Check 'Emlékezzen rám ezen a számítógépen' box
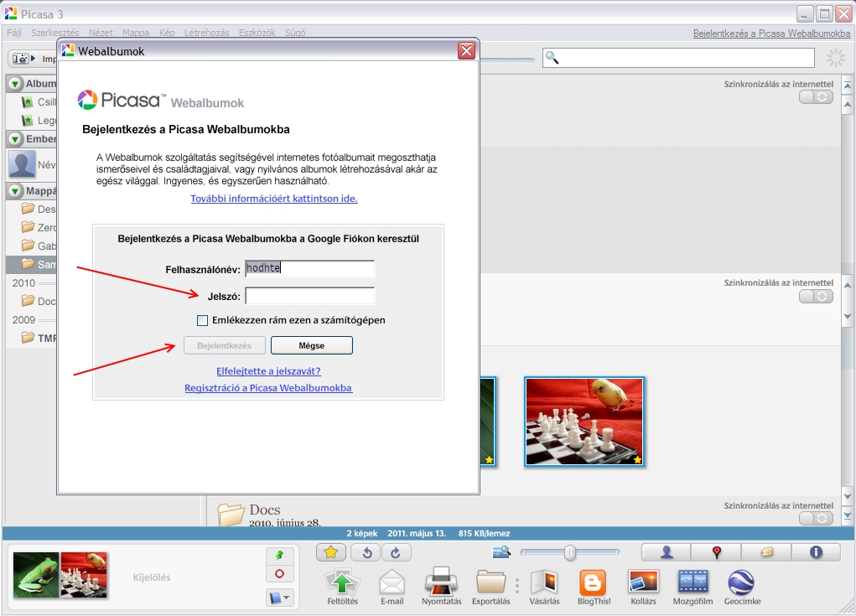The image size is (856, 616). pyautogui.click(x=202, y=320)
